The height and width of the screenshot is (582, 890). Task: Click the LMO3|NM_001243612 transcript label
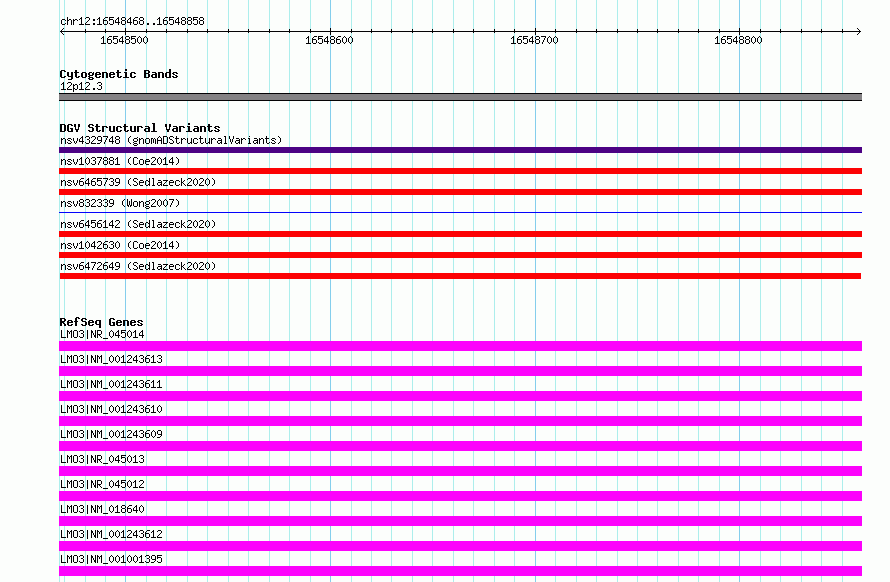[111, 534]
